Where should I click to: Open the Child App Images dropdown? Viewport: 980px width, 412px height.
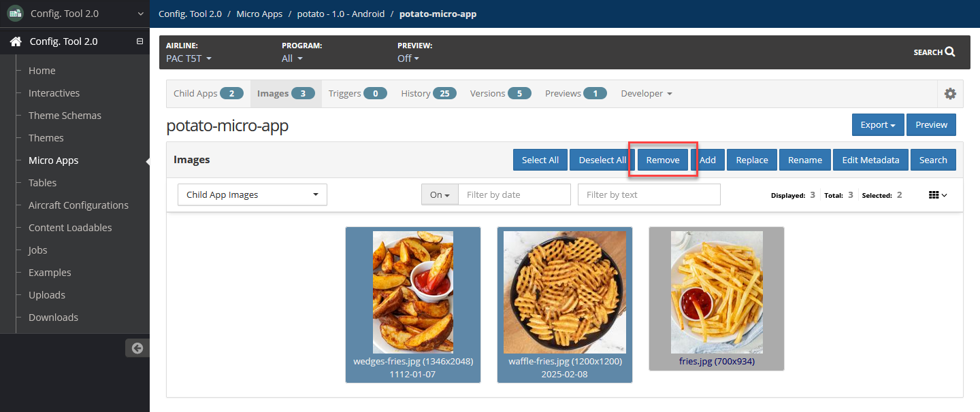252,194
